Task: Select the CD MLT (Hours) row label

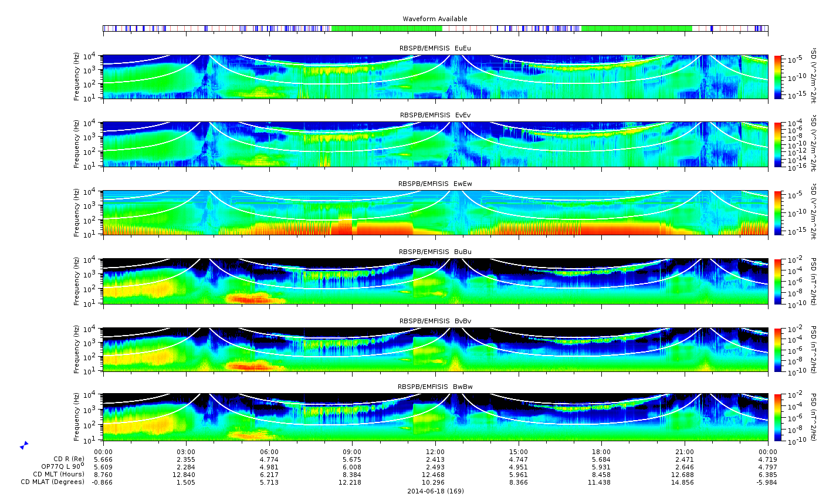Action: tap(59, 474)
